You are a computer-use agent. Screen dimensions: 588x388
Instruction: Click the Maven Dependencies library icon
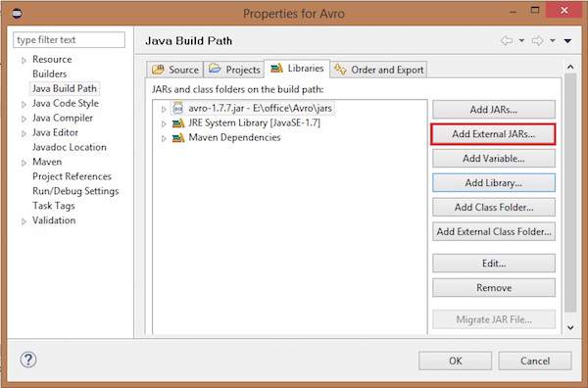(178, 137)
